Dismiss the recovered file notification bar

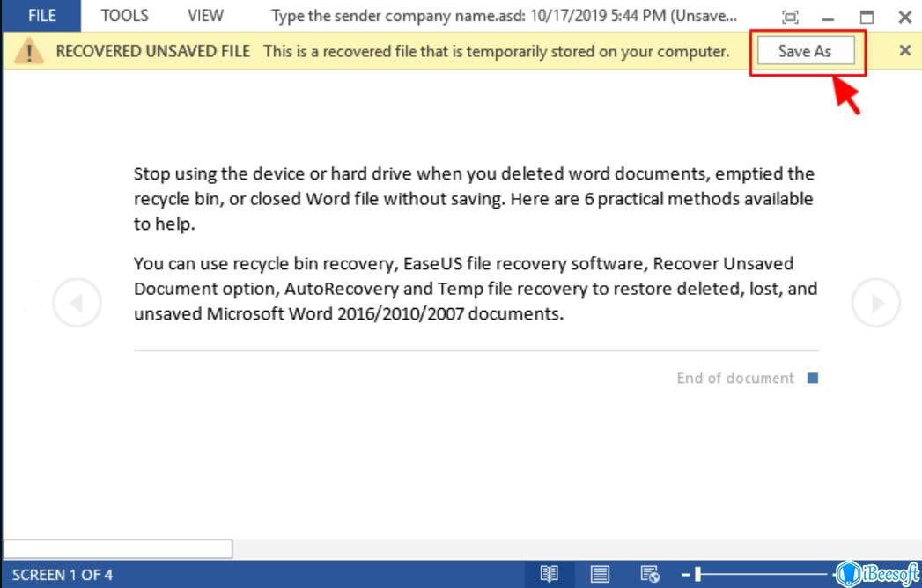coord(904,50)
